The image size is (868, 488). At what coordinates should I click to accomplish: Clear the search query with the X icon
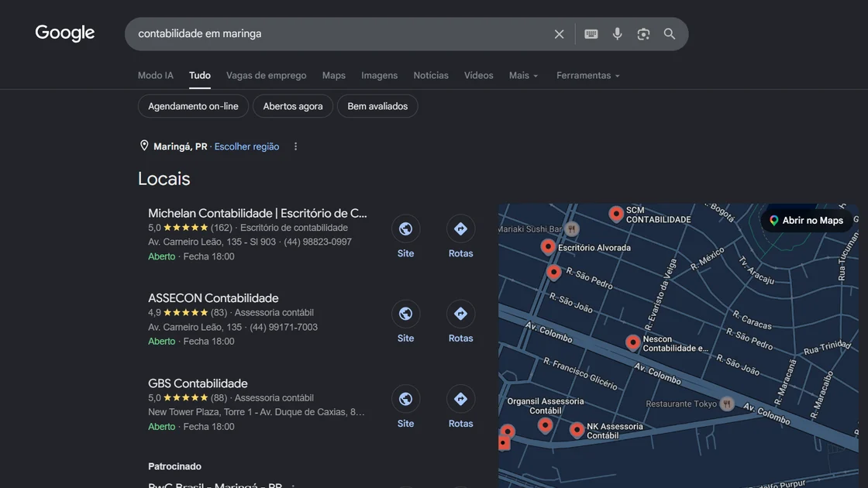click(x=559, y=34)
